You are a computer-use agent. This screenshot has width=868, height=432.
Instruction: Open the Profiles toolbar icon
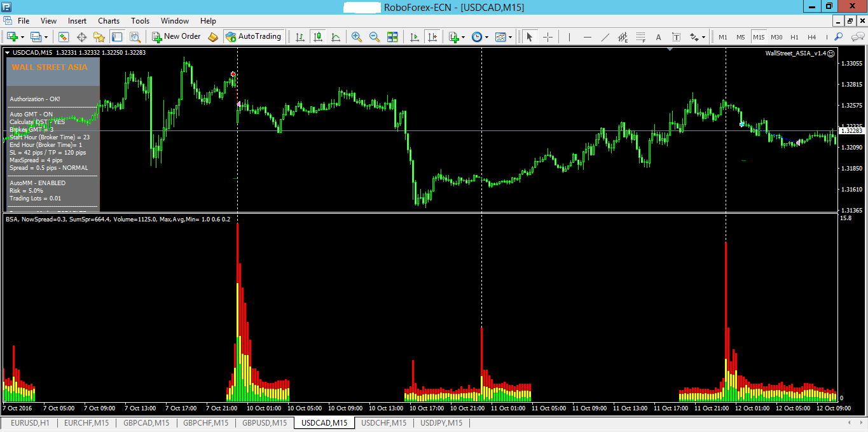coord(35,37)
